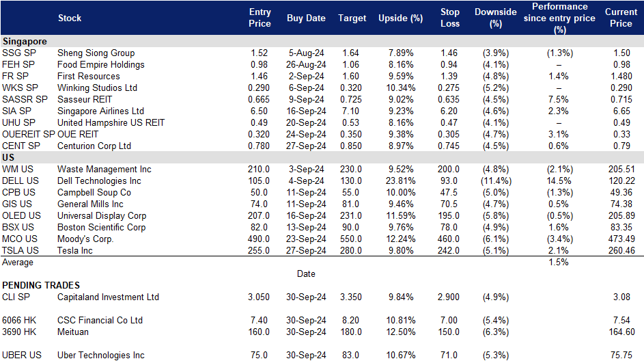Select Boston Scientific buy date 13-Sep-24

[306, 228]
